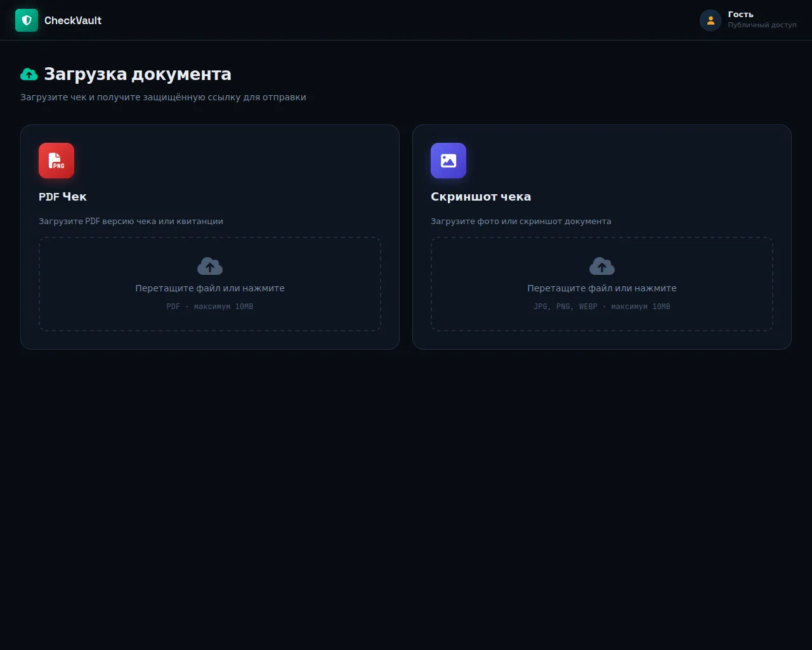This screenshot has width=812, height=650.
Task: Select the Загрузка документа heading
Action: point(137,74)
